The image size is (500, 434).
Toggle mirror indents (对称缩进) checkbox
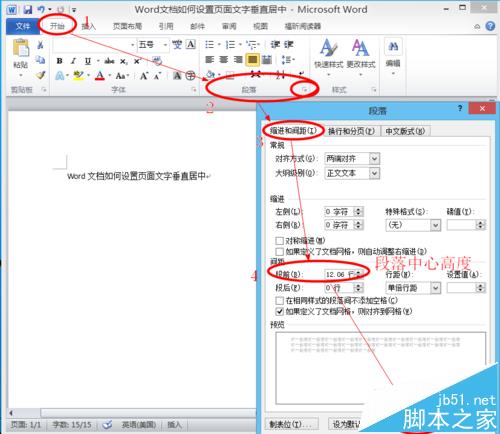(279, 240)
